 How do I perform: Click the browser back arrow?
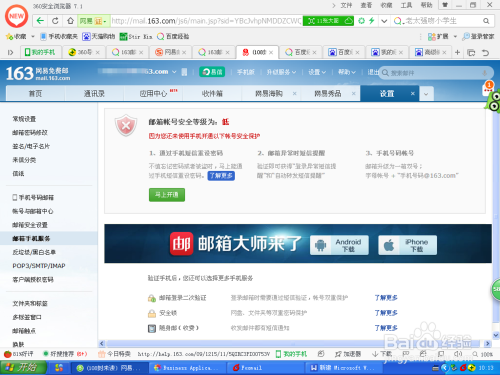40,21
